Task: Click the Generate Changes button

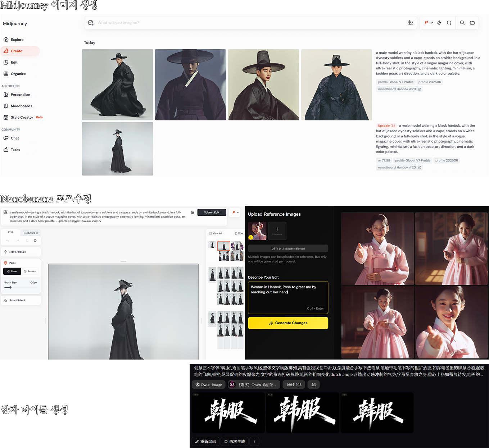Action: pyautogui.click(x=288, y=323)
